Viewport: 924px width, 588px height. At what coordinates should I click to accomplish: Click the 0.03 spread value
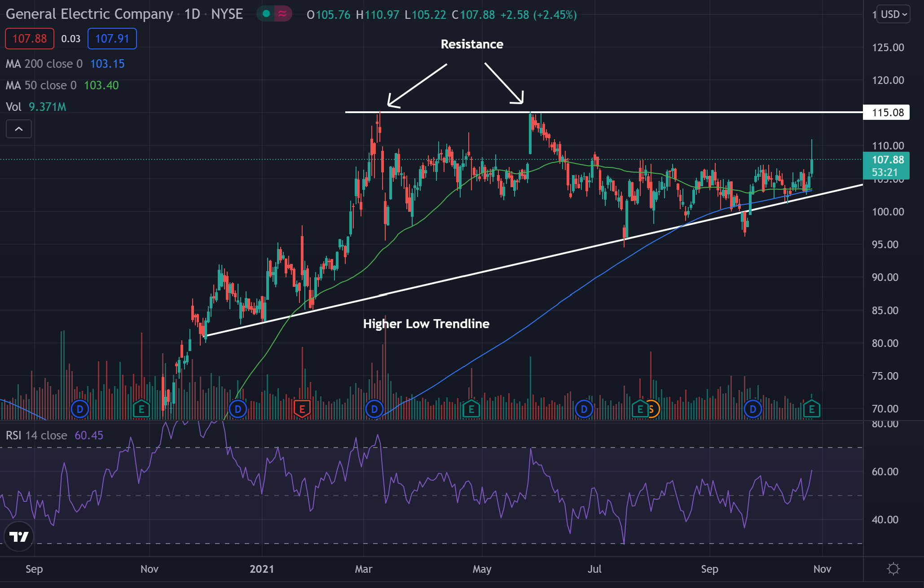tap(71, 39)
